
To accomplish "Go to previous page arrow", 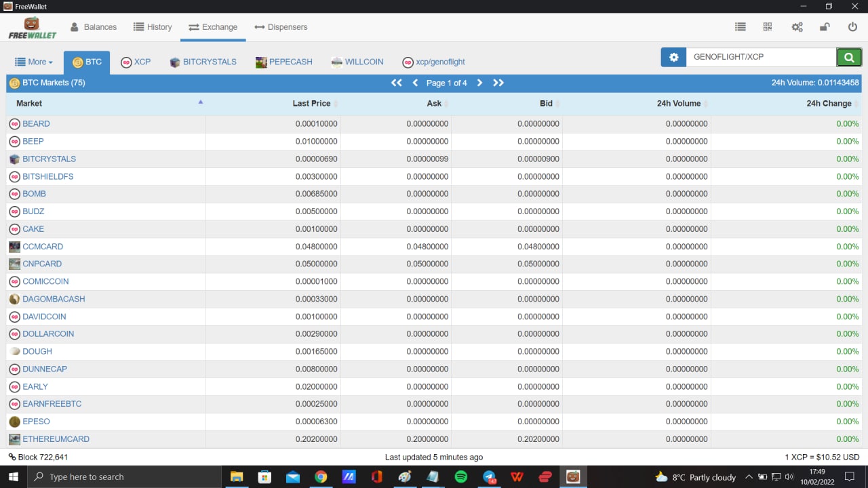I will [x=416, y=83].
